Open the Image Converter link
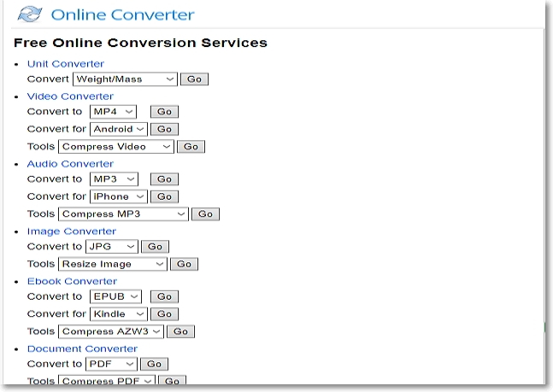The height and width of the screenshot is (392, 553). [x=71, y=231]
